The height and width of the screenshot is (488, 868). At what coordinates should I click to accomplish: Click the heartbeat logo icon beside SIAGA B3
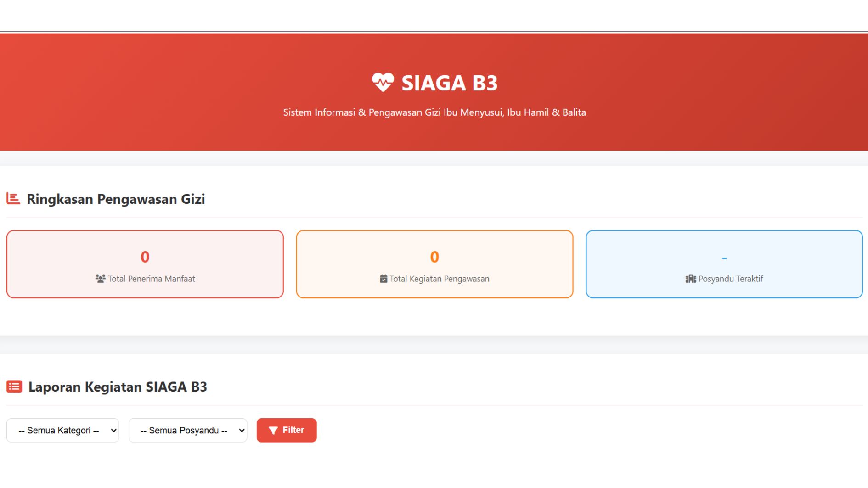coord(383,83)
